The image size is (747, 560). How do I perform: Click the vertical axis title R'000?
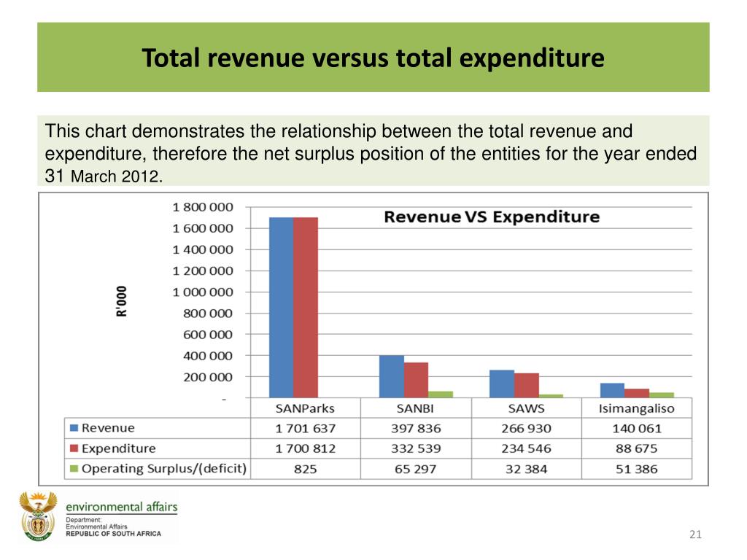pos(122,301)
